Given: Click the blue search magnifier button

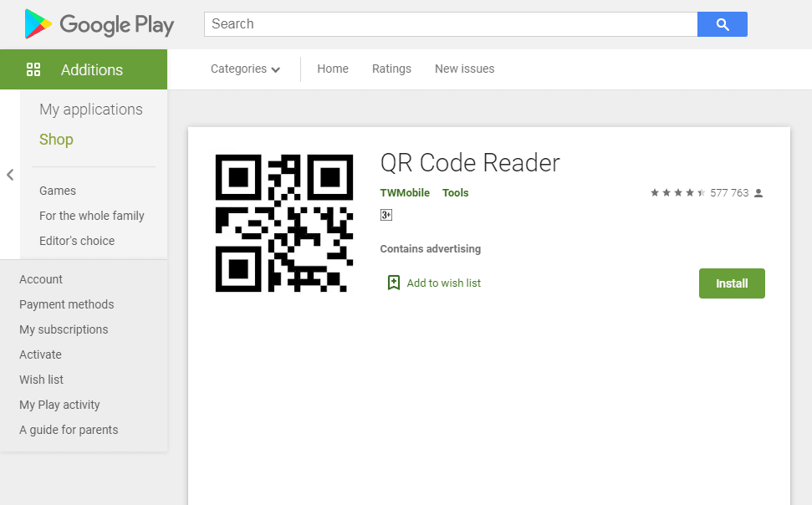Looking at the screenshot, I should 722,24.
